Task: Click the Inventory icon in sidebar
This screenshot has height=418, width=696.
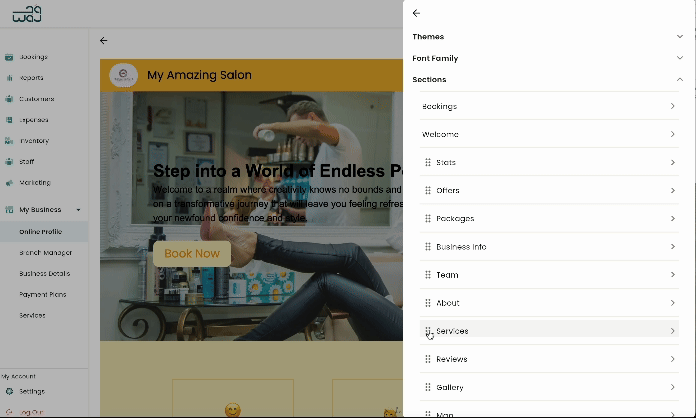Action: (x=9, y=141)
